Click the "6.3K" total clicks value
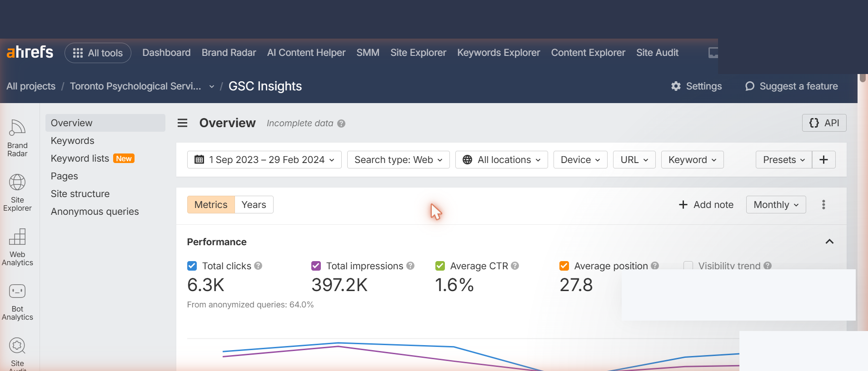 tap(206, 285)
